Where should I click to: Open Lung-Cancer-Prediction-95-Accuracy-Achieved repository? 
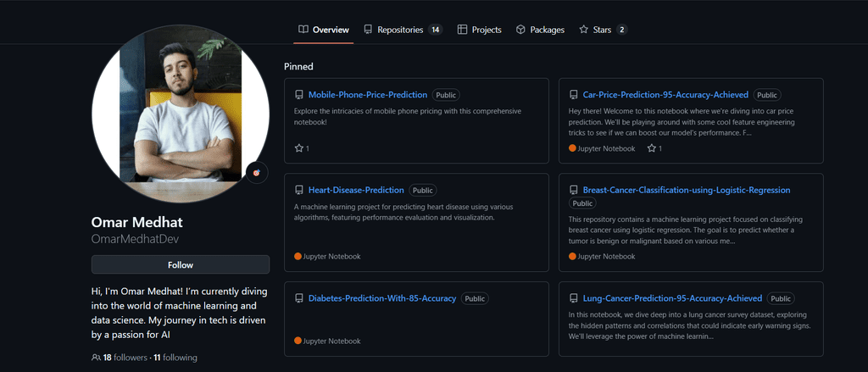(672, 298)
